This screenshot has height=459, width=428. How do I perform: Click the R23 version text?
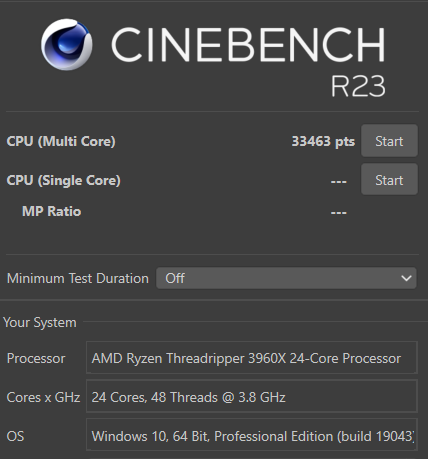click(358, 86)
